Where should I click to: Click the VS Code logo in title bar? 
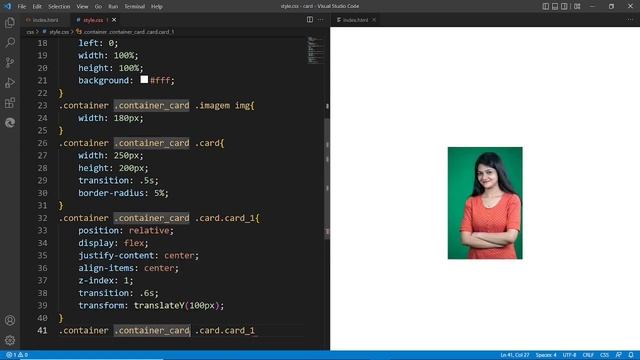(x=7, y=6)
